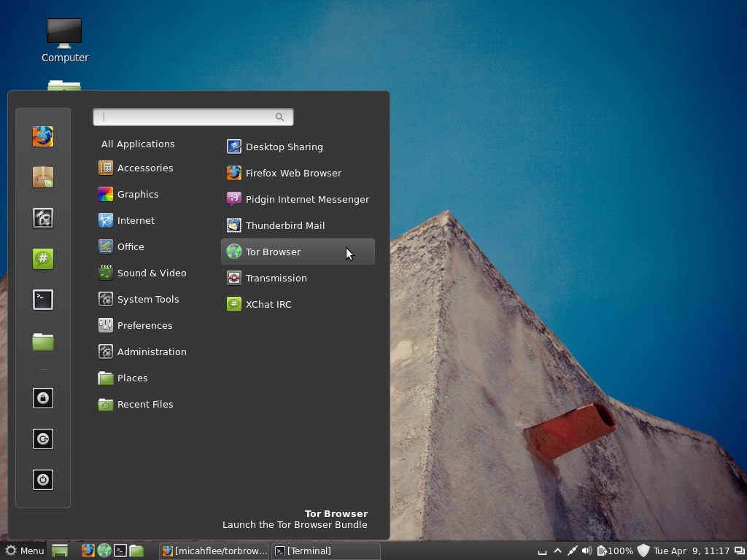Log out using the sidebar logout button
The width and height of the screenshot is (747, 560).
(x=42, y=439)
